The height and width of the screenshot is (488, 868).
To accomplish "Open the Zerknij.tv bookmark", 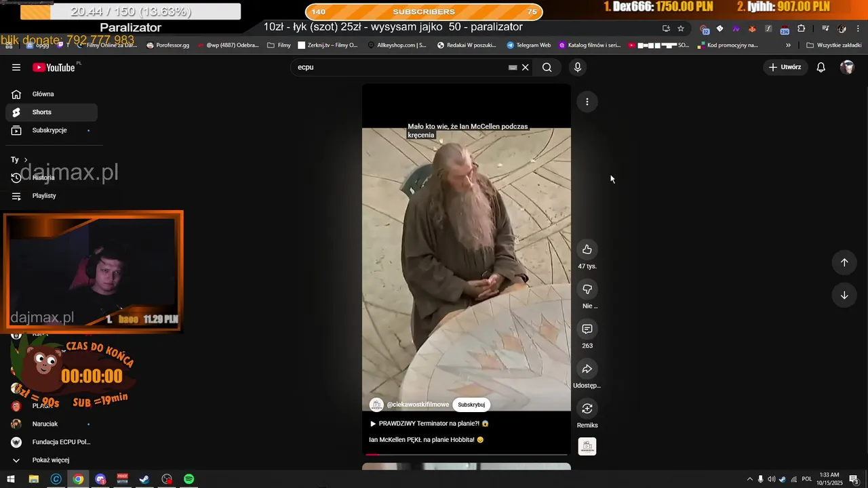I will tap(328, 45).
